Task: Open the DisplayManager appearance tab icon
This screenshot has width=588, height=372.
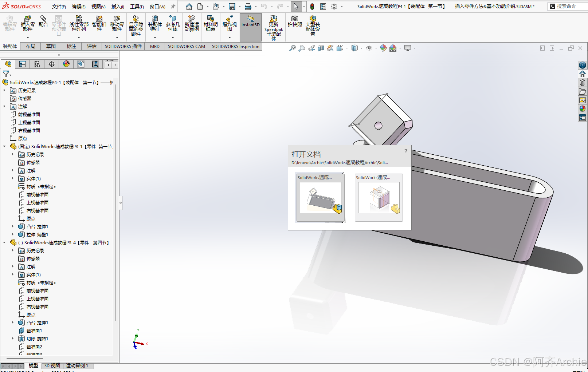Action: pyautogui.click(x=66, y=64)
